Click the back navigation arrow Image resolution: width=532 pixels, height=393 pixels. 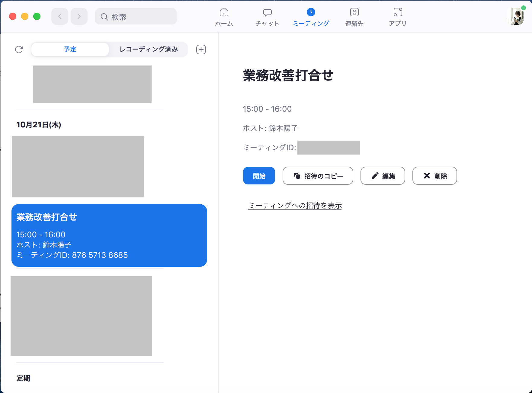tap(60, 16)
